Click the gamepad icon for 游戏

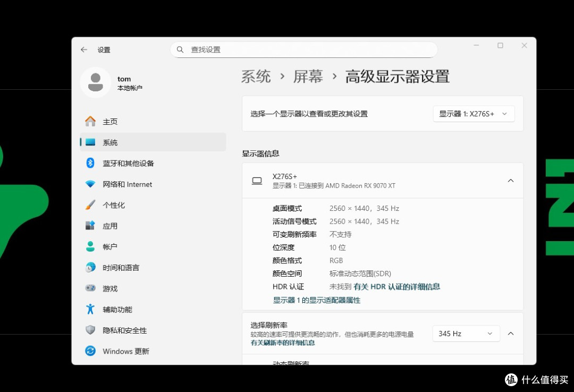[90, 288]
